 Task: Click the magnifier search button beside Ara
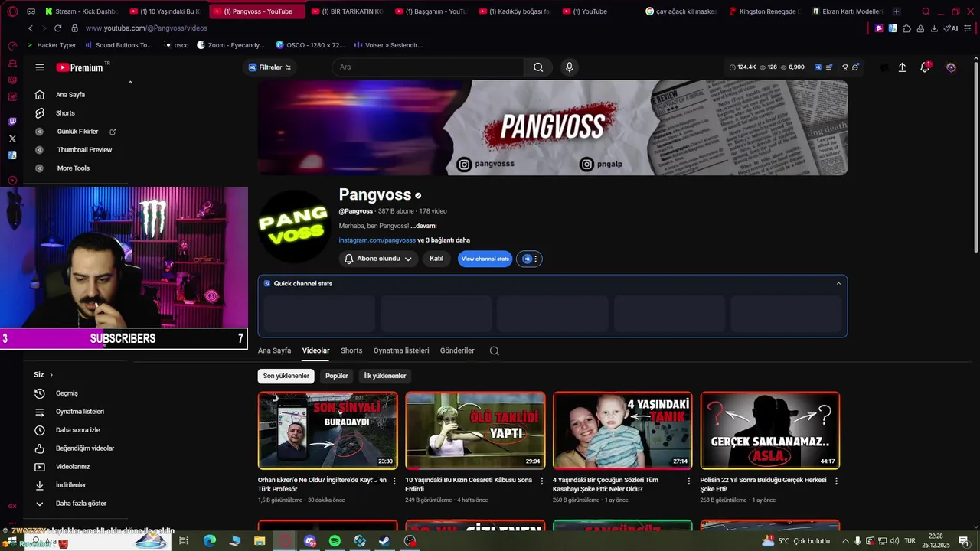(x=538, y=67)
